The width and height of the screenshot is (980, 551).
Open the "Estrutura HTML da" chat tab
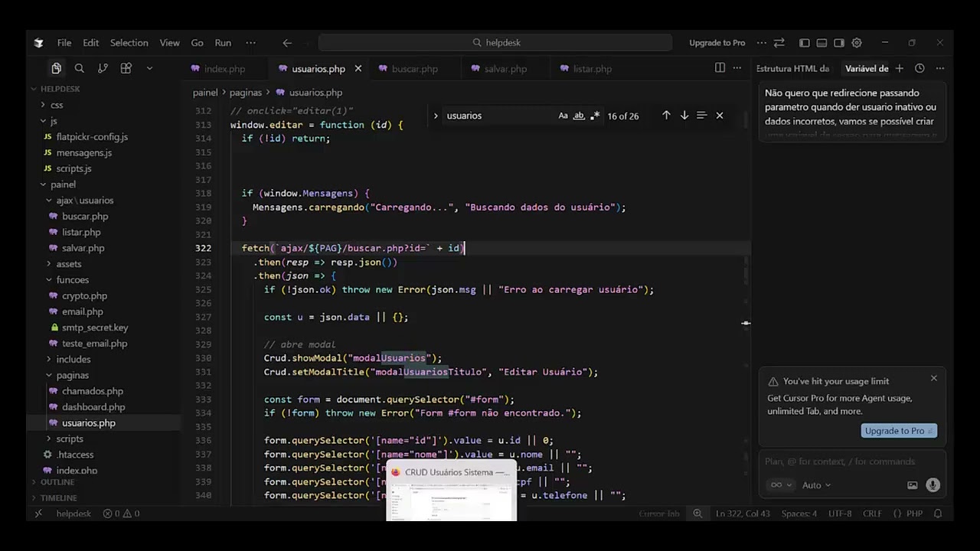tap(792, 69)
